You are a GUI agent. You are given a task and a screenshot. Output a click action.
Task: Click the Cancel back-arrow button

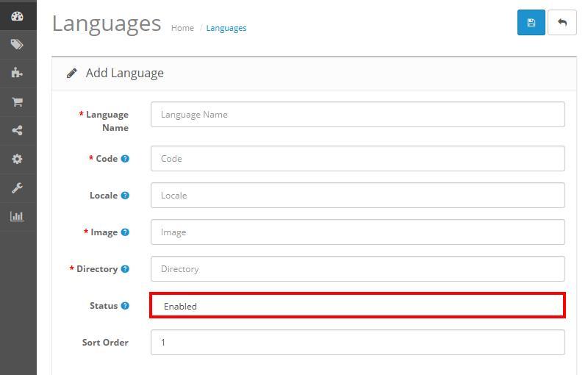click(562, 23)
